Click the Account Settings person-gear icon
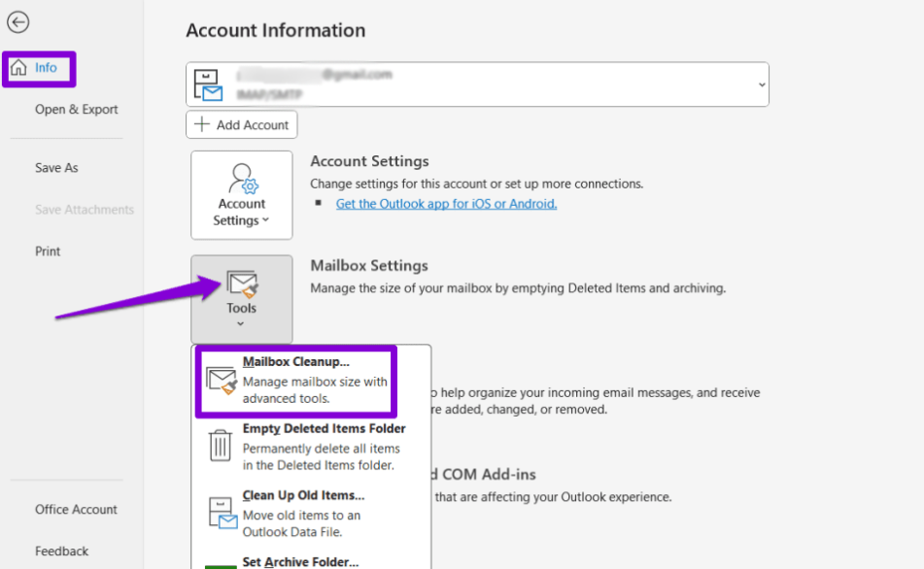 (243, 179)
